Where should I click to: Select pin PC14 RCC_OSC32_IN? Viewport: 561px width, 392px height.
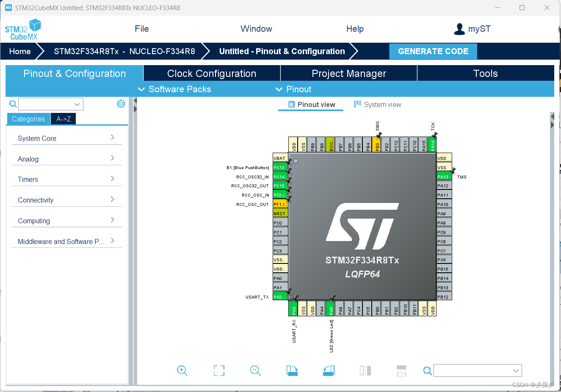tap(280, 177)
